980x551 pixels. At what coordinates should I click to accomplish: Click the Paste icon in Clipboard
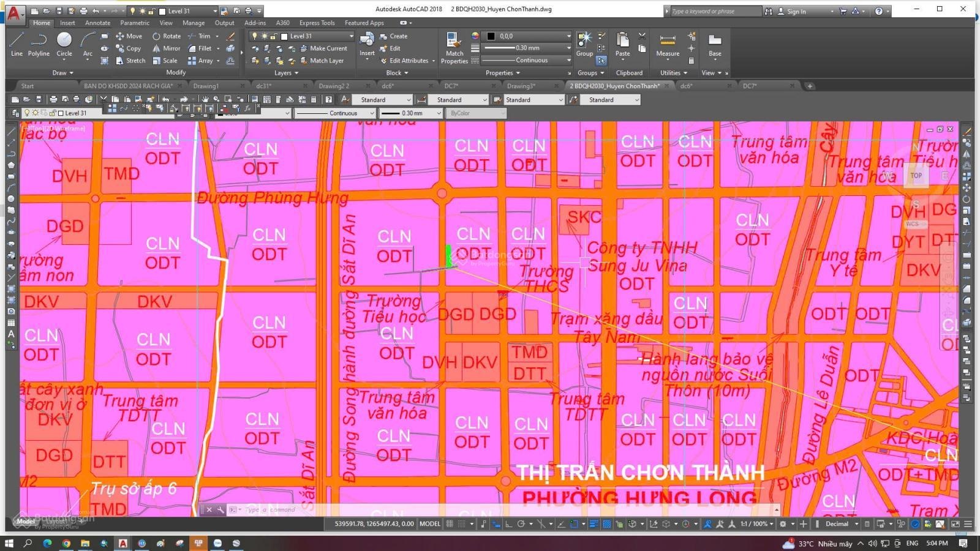tap(622, 44)
